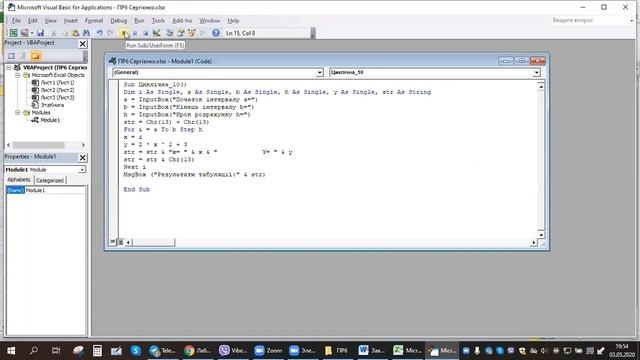Click the 'Введите вопрос' help search box
This screenshot has height=360, width=640.
click(x=589, y=20)
